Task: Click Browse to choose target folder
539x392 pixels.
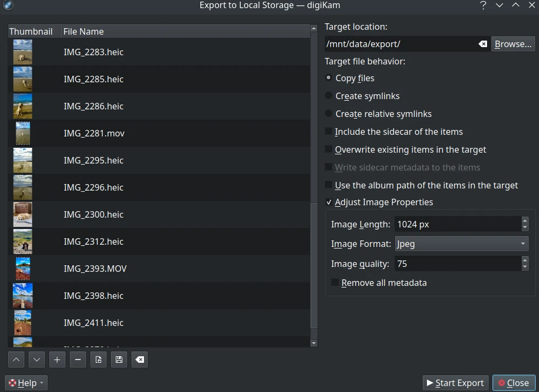Action: 513,44
